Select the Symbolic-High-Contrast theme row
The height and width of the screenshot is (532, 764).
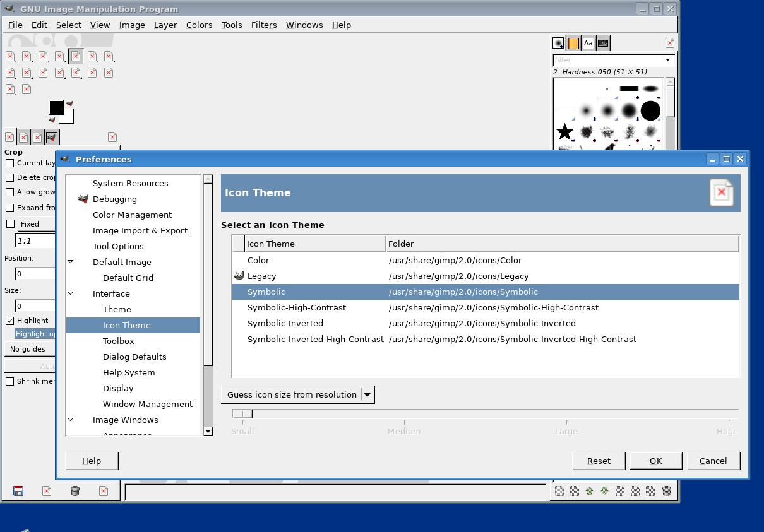(486, 307)
